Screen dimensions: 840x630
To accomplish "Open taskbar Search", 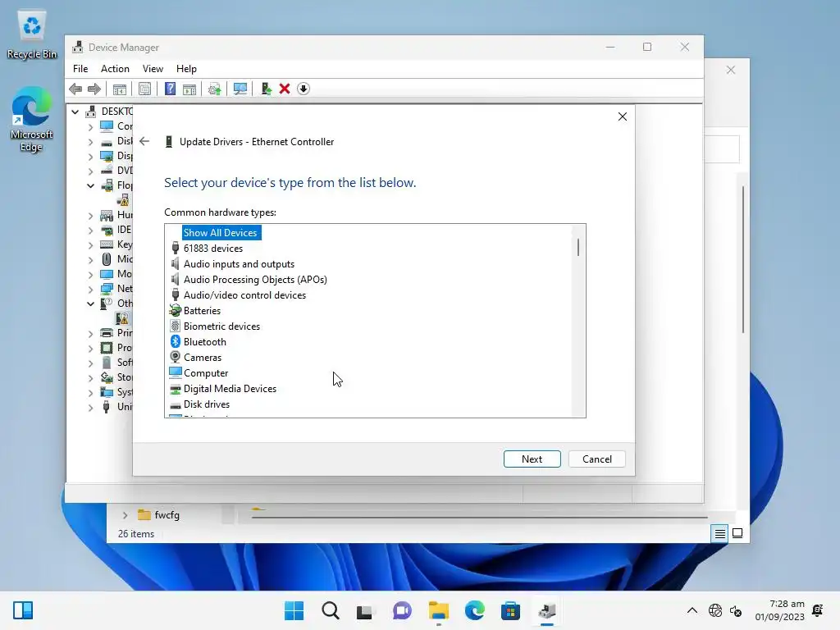I will pos(330,610).
